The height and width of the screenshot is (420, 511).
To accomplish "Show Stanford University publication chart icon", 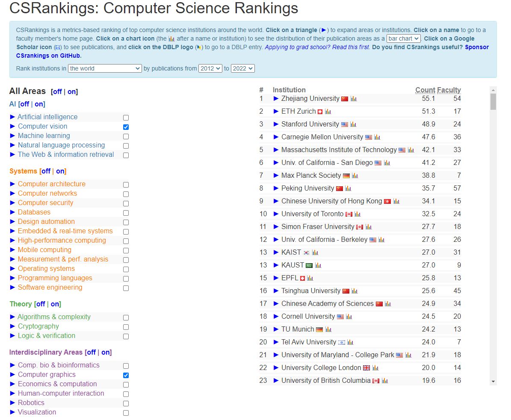I will (353, 124).
